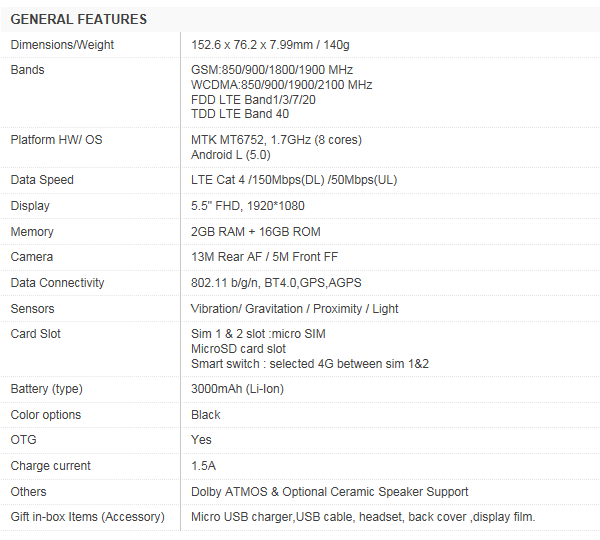Click the MicroSD card slot text
Screen dimensions: 600x540
coord(238,349)
